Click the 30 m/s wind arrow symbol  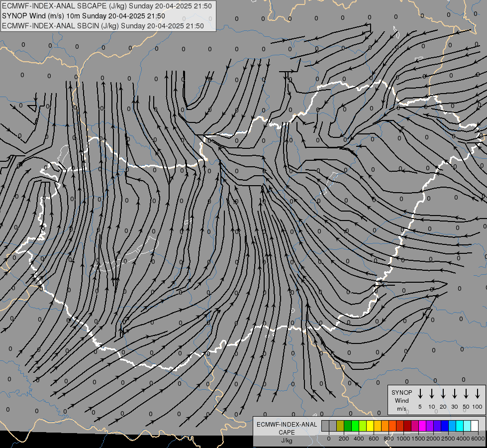(x=454, y=394)
